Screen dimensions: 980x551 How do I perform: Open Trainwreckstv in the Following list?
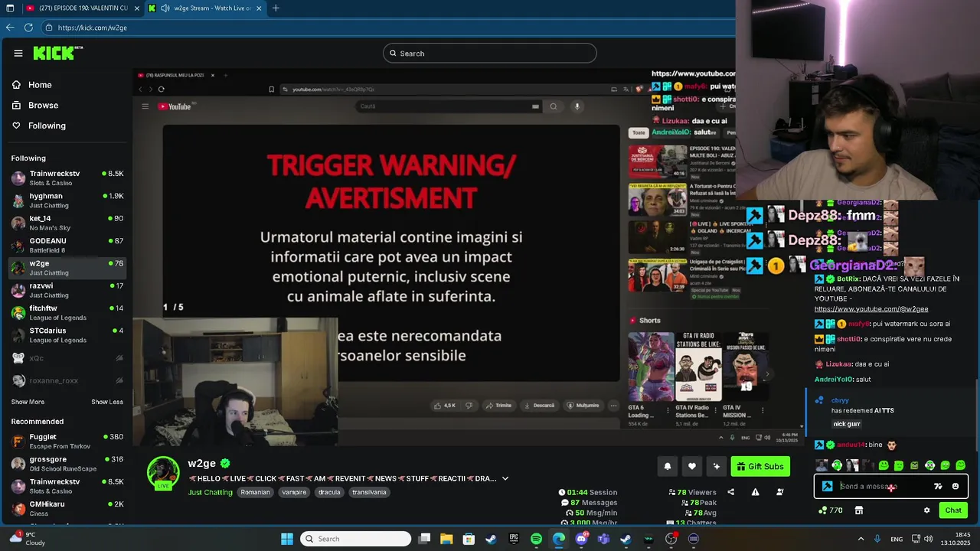67,178
